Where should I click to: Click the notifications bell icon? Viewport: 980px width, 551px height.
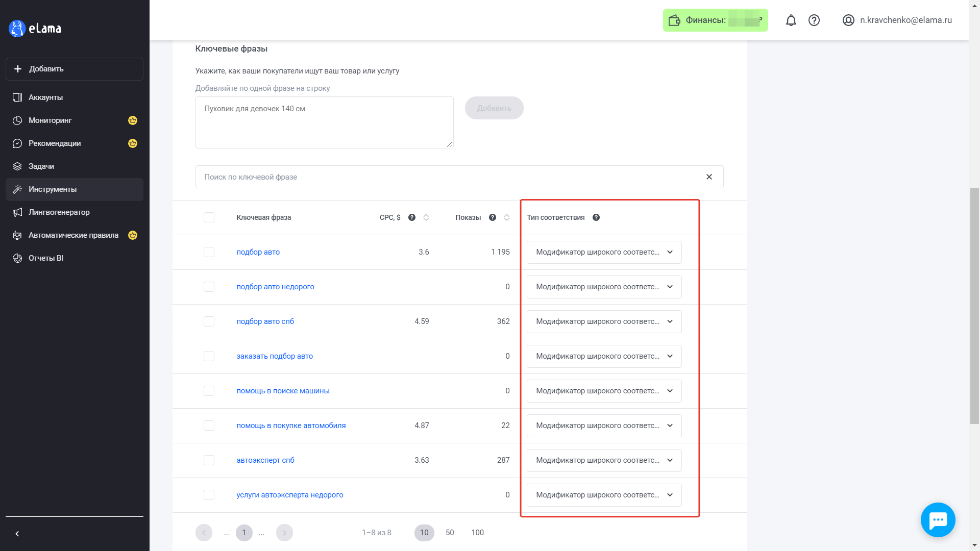pos(791,20)
